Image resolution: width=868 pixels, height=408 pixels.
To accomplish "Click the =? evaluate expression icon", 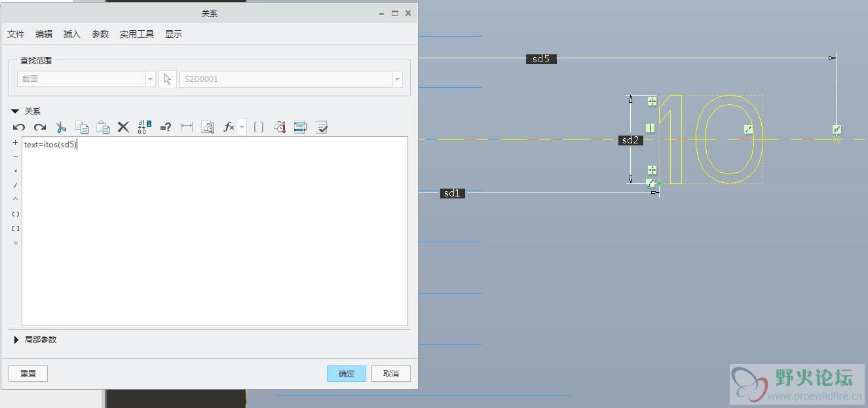I will [x=166, y=127].
